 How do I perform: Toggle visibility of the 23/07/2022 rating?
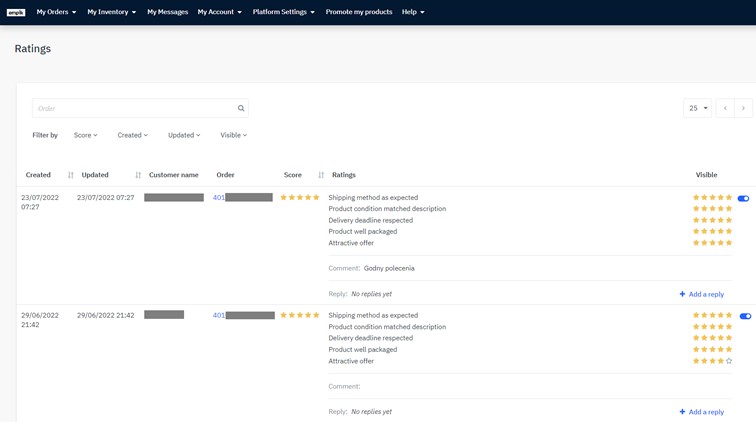pos(743,198)
